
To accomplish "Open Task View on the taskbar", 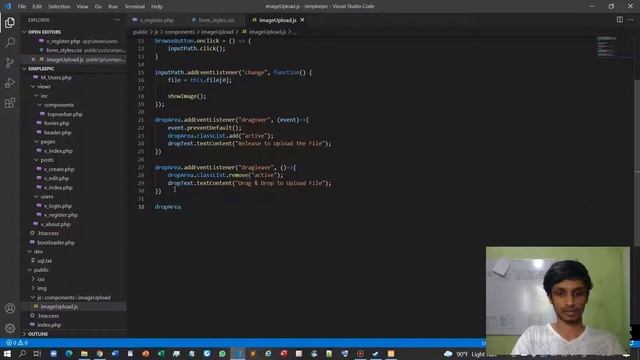I will (x=38, y=354).
